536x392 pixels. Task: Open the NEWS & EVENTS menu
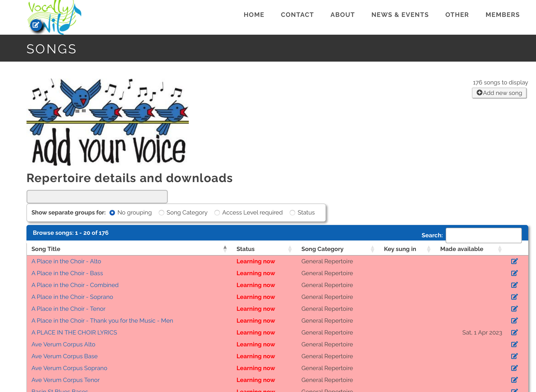[400, 15]
